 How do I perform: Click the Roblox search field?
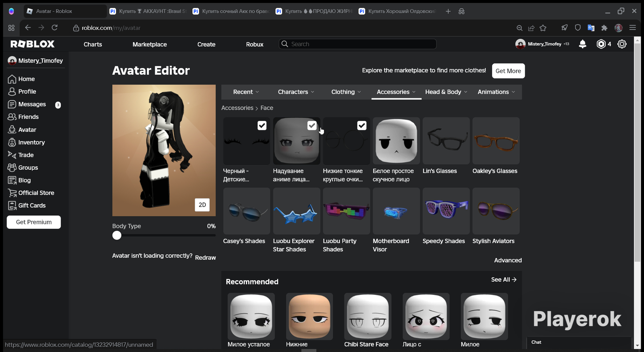358,44
